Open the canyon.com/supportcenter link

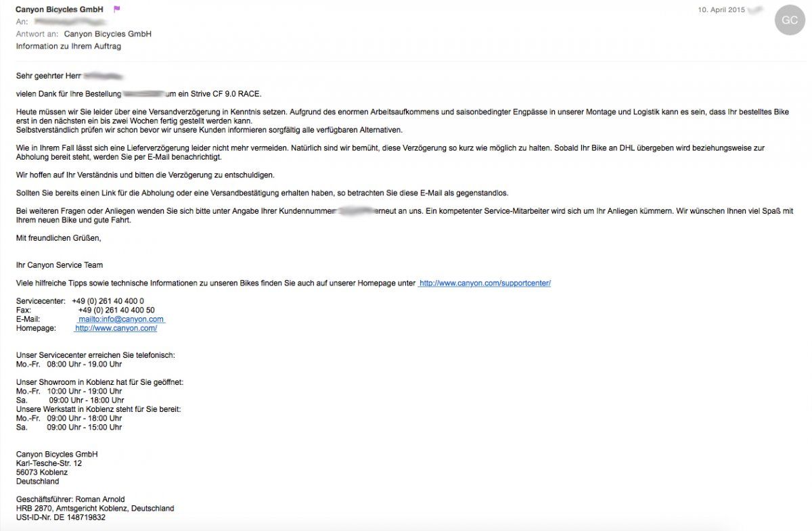tap(484, 283)
